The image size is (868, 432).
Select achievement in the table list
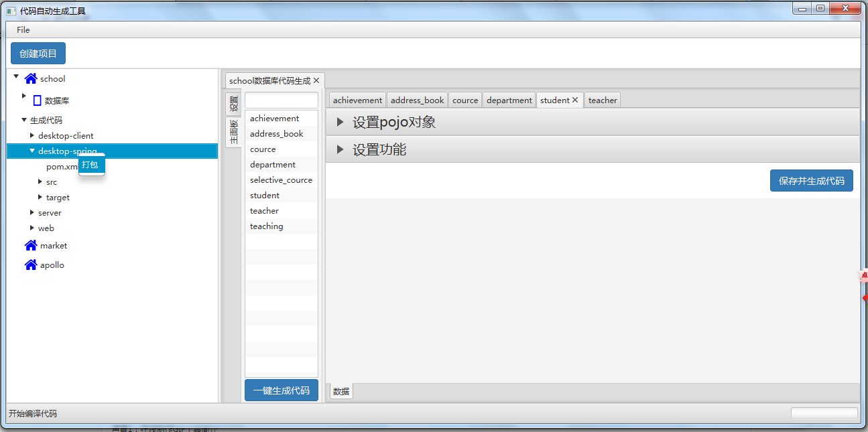282,118
